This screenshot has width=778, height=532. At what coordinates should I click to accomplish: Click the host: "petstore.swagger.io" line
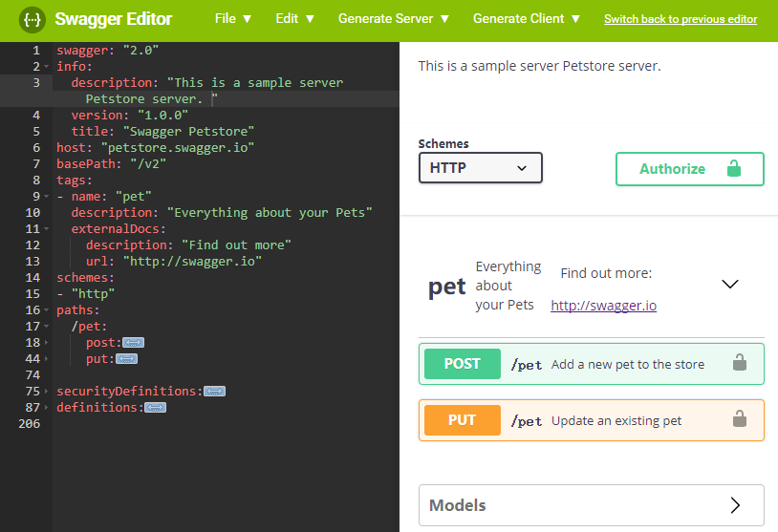pyautogui.click(x=155, y=148)
